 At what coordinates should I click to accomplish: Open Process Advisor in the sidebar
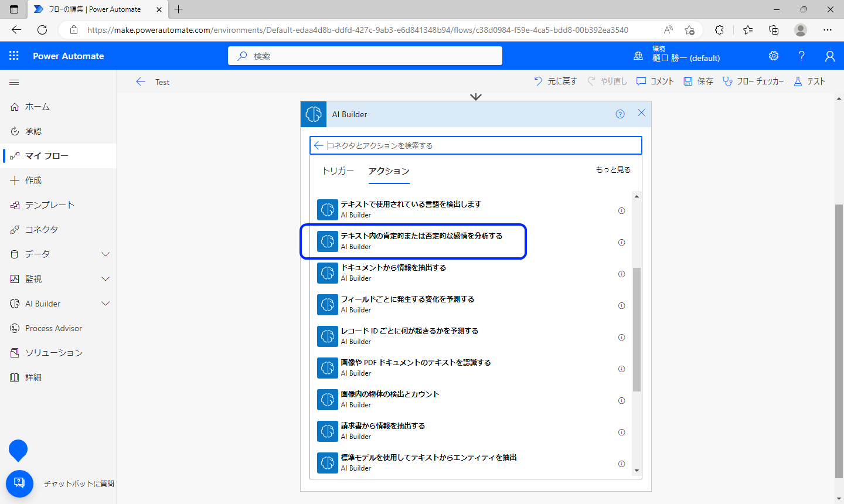[x=58, y=328]
